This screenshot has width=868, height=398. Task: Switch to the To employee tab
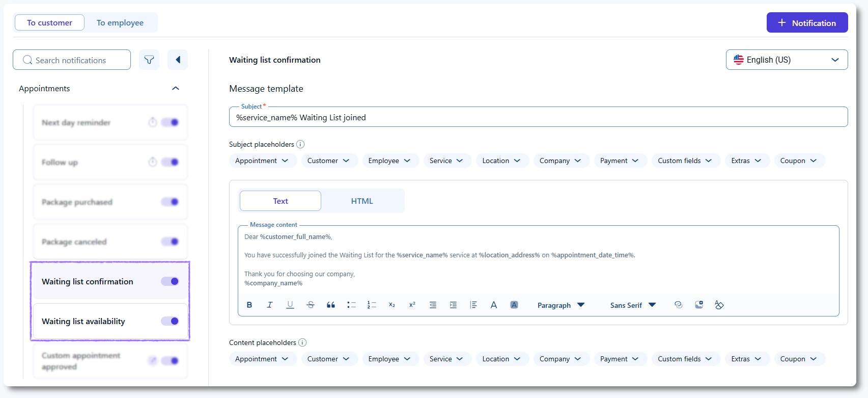(x=120, y=22)
